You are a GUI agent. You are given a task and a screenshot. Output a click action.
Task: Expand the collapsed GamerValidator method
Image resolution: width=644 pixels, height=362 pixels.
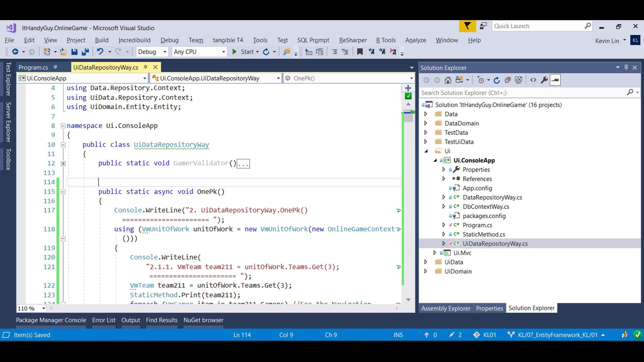pos(63,164)
